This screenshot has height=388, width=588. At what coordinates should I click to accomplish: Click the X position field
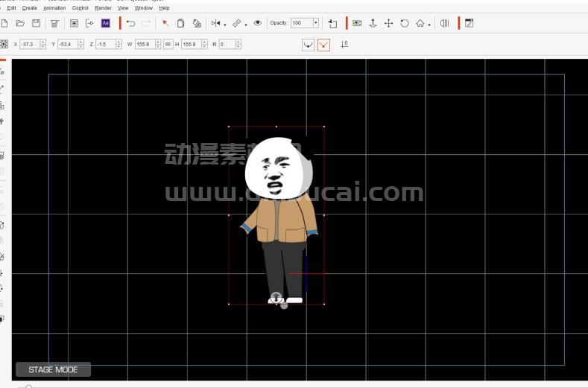coord(30,44)
